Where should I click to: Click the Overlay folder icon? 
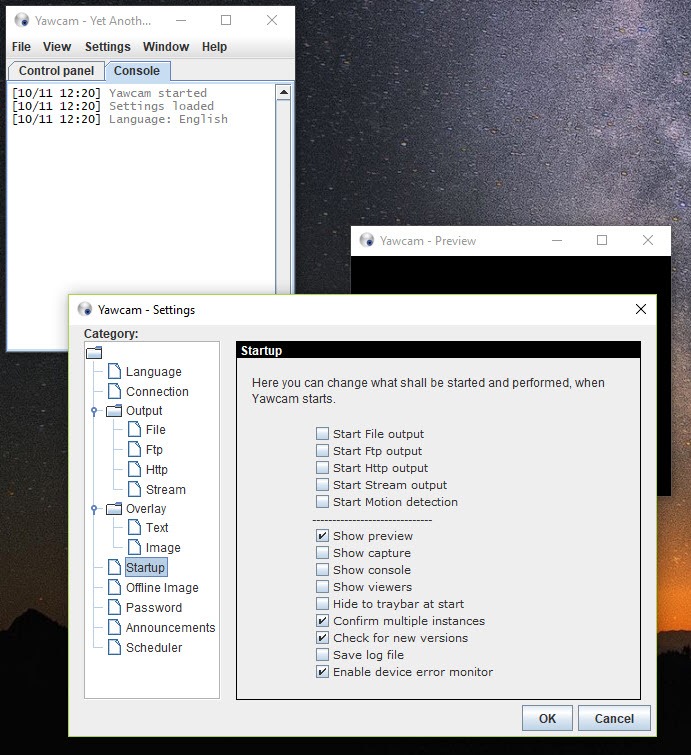[x=114, y=508]
